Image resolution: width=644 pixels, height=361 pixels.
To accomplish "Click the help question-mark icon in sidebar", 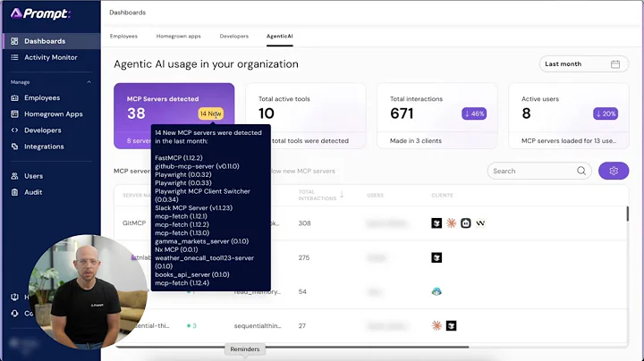I will 14,297.
